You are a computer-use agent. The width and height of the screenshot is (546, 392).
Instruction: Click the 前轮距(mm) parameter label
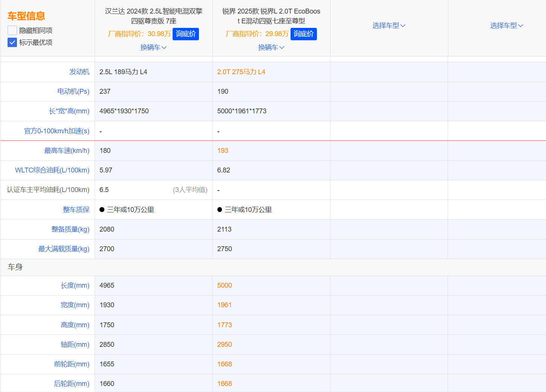tap(72, 364)
